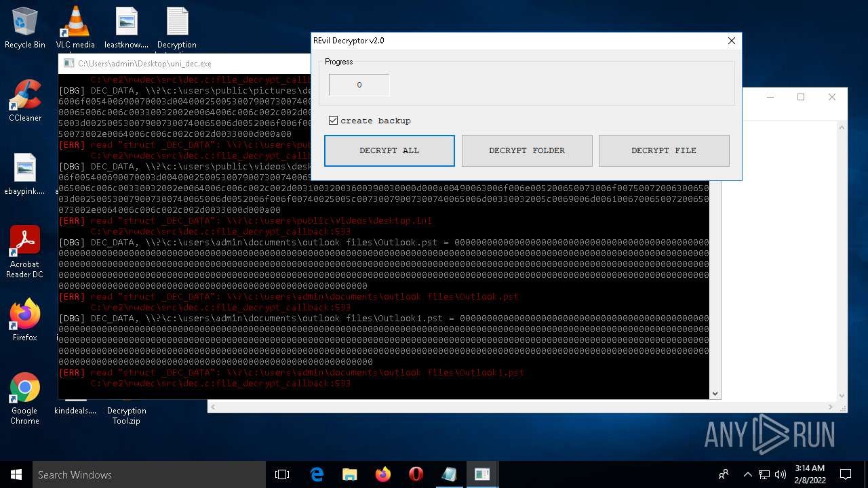Open the volume control tray icon

click(781, 474)
